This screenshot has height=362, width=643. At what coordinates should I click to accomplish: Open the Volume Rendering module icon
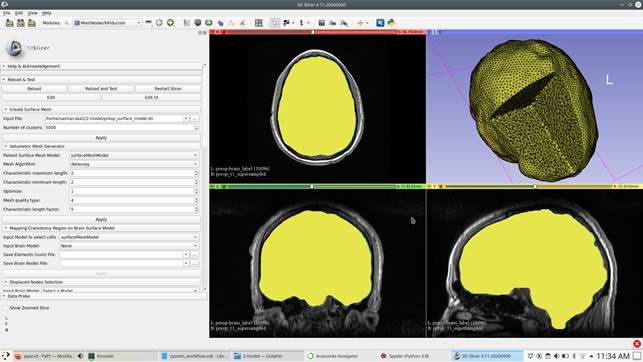tap(198, 23)
